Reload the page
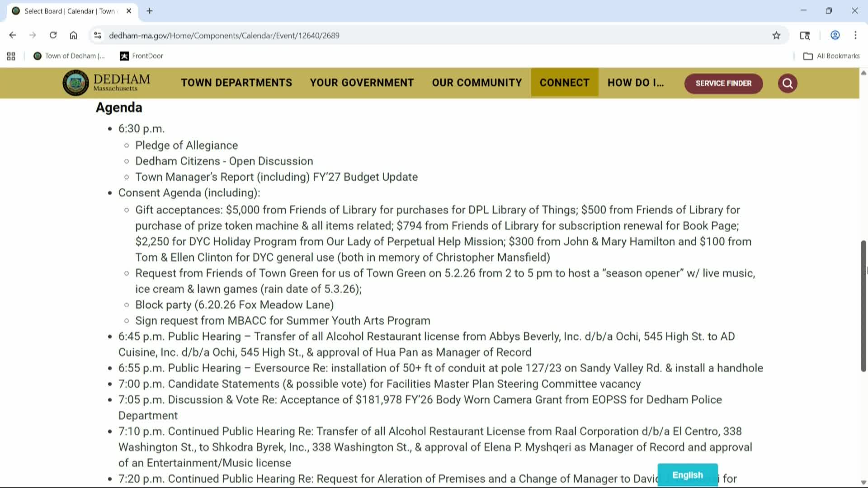Image resolution: width=868 pixels, height=488 pixels. click(53, 35)
